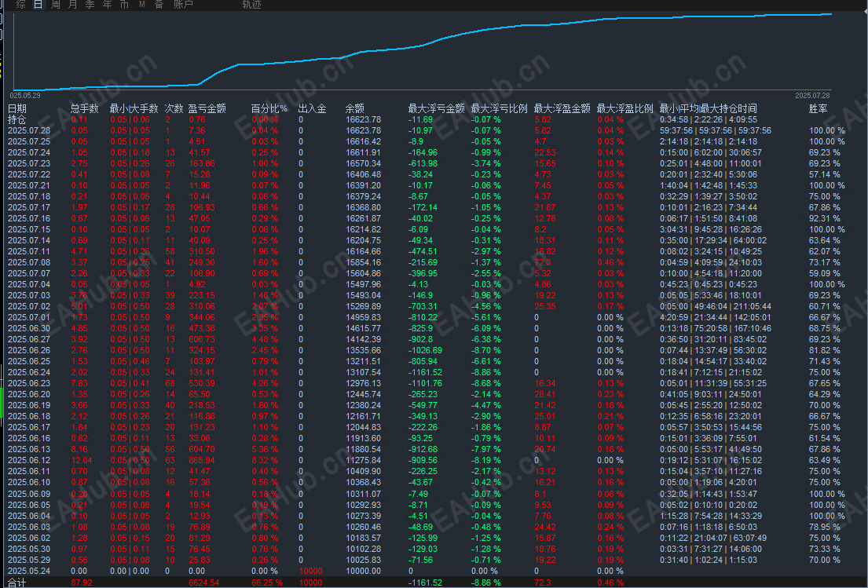The width and height of the screenshot is (868, 588).
Task: Click the 最大浮亏金额 column header
Action: coord(436,108)
